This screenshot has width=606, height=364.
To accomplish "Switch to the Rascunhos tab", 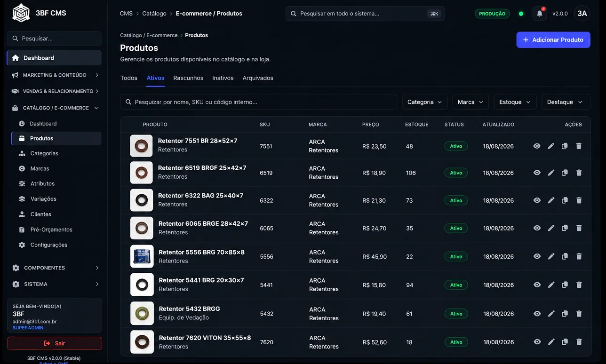I will tap(188, 78).
